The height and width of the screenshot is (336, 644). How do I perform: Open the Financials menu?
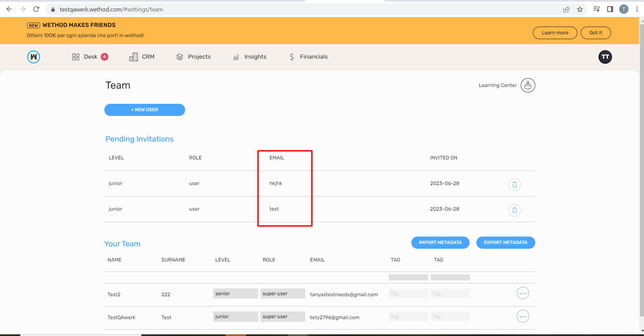coord(308,57)
